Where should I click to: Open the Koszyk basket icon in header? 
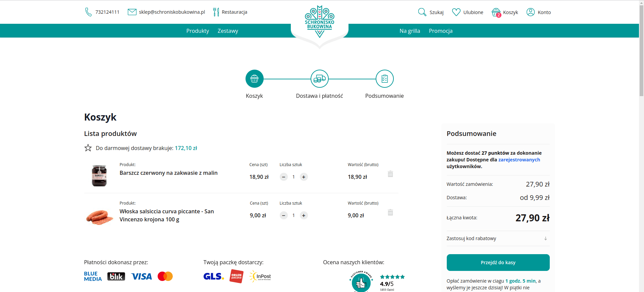coord(496,12)
